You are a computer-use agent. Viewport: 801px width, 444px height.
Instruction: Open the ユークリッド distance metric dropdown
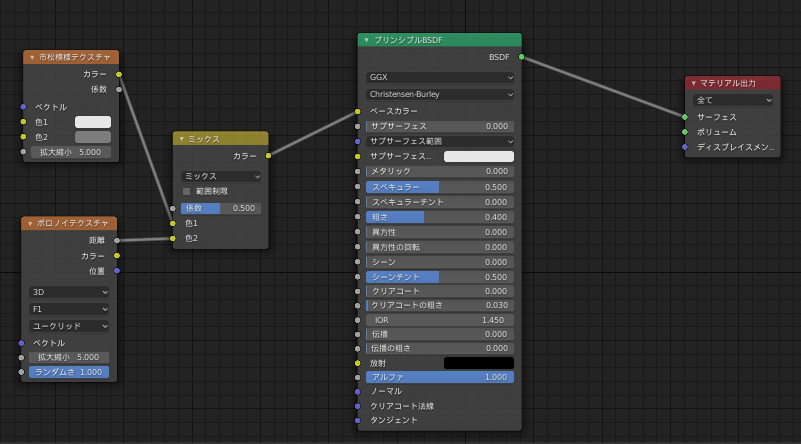pos(69,326)
